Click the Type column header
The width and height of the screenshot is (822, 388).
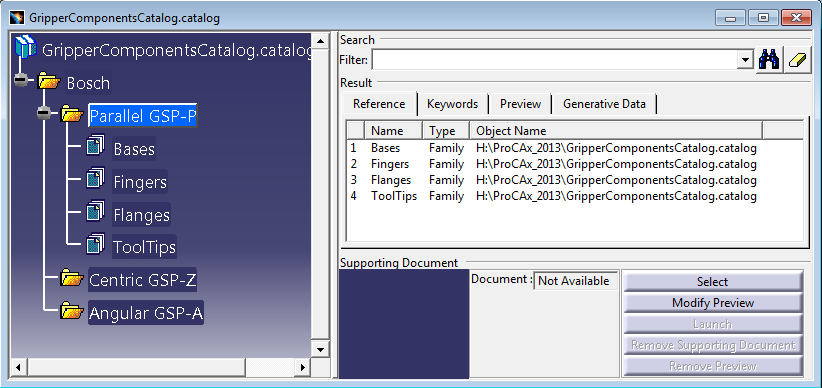(x=446, y=131)
